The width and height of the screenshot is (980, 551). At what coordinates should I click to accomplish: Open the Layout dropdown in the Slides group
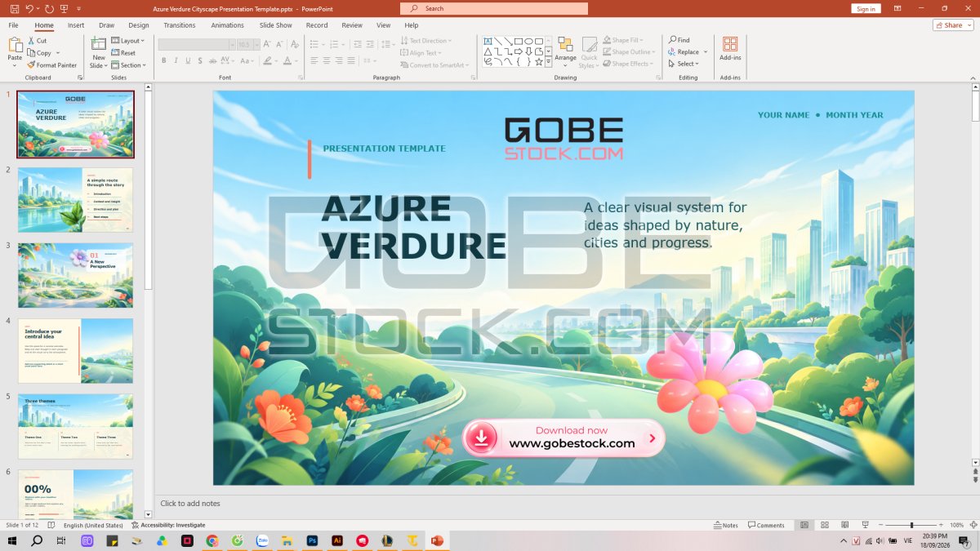click(x=128, y=40)
